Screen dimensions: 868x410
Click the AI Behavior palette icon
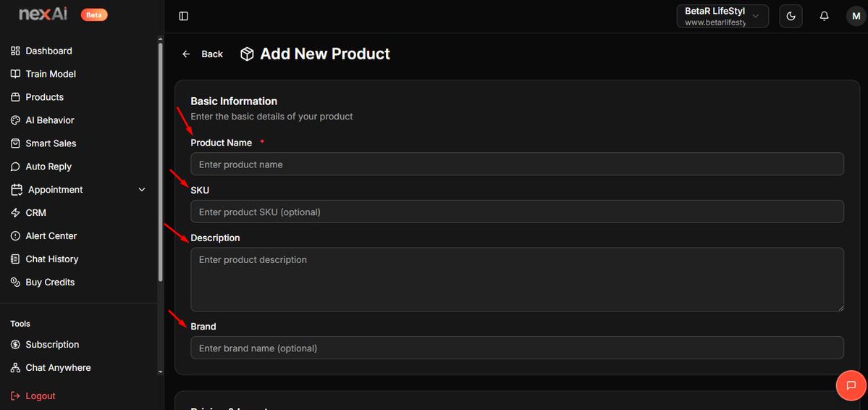pos(15,120)
